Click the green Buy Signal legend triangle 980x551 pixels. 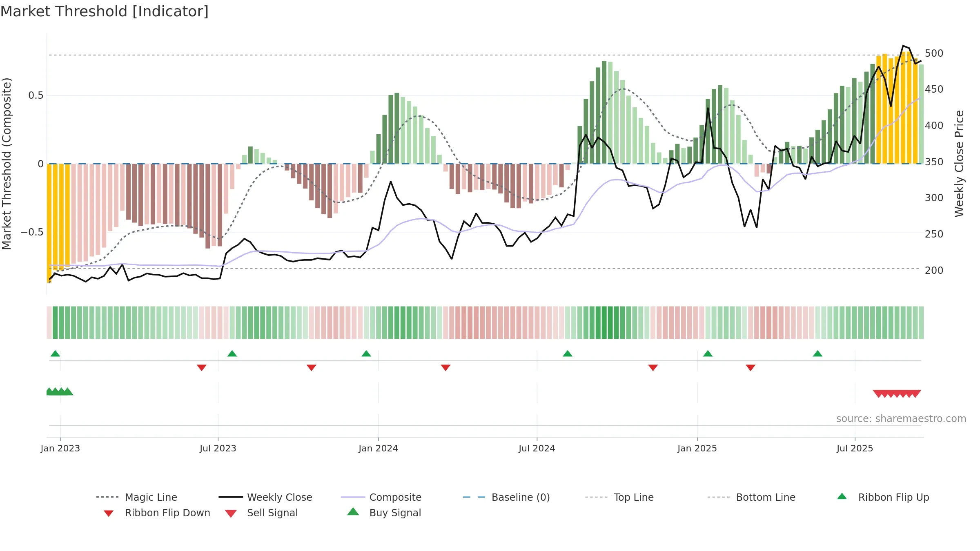353,511
